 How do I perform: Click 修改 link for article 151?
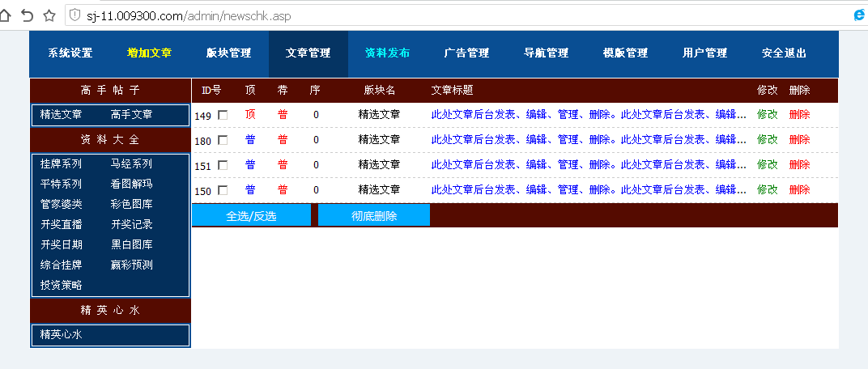(768, 164)
